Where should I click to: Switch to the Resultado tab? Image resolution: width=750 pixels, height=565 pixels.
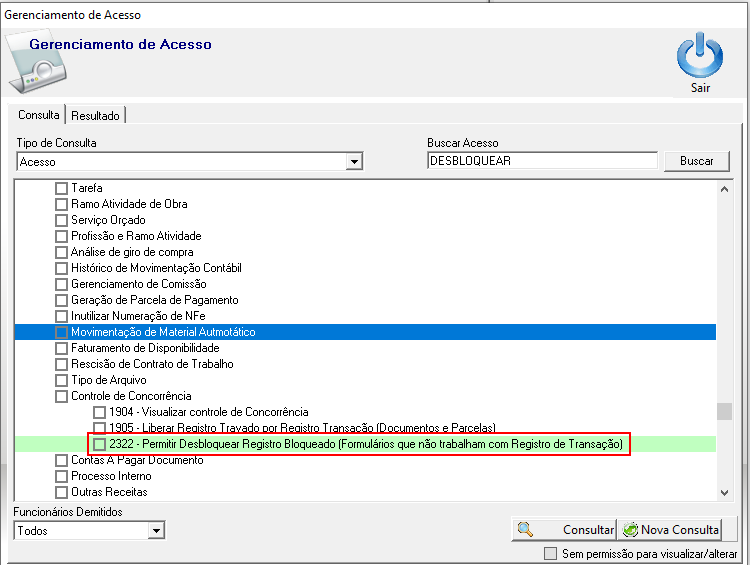(95, 116)
